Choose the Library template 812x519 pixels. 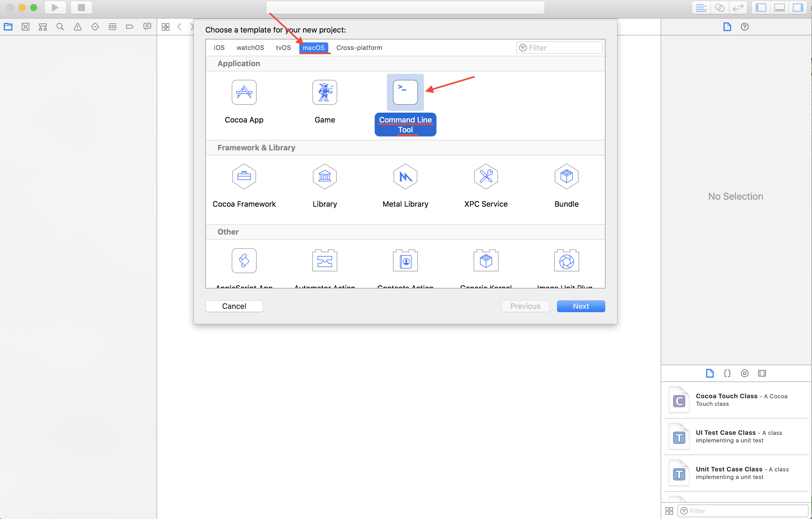(325, 186)
